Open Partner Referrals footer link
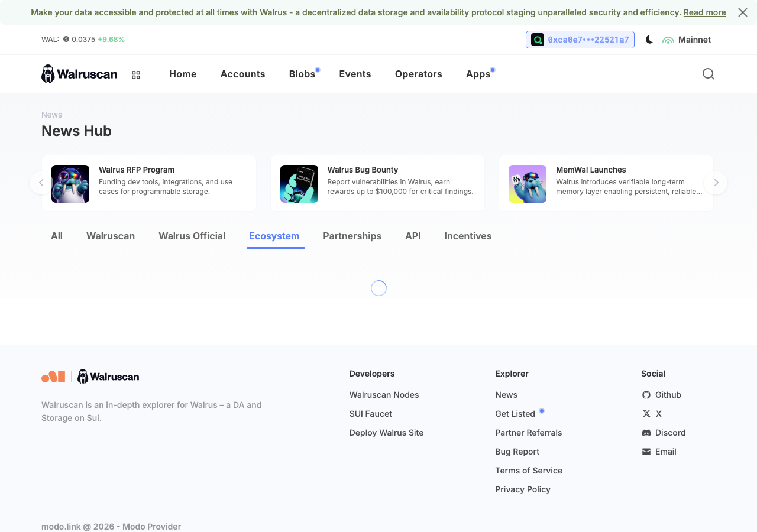The image size is (757, 532). (x=529, y=433)
